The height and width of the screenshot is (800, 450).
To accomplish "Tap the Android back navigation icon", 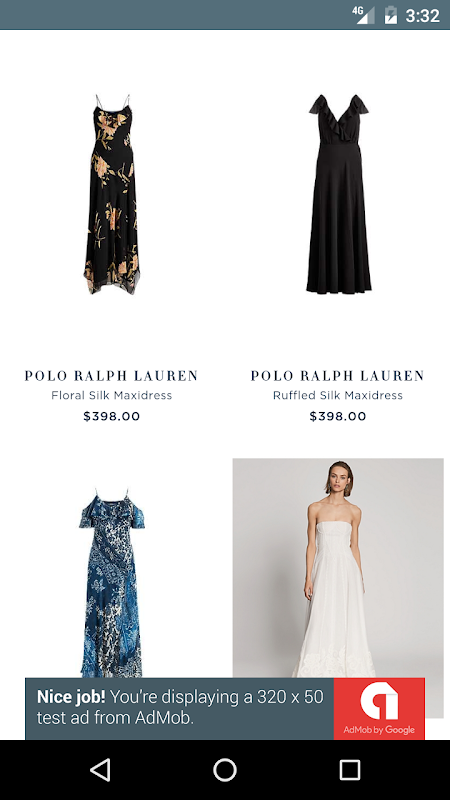I will point(100,769).
